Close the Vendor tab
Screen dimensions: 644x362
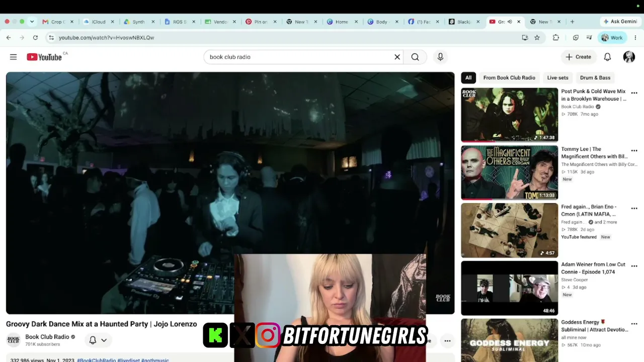(x=234, y=22)
